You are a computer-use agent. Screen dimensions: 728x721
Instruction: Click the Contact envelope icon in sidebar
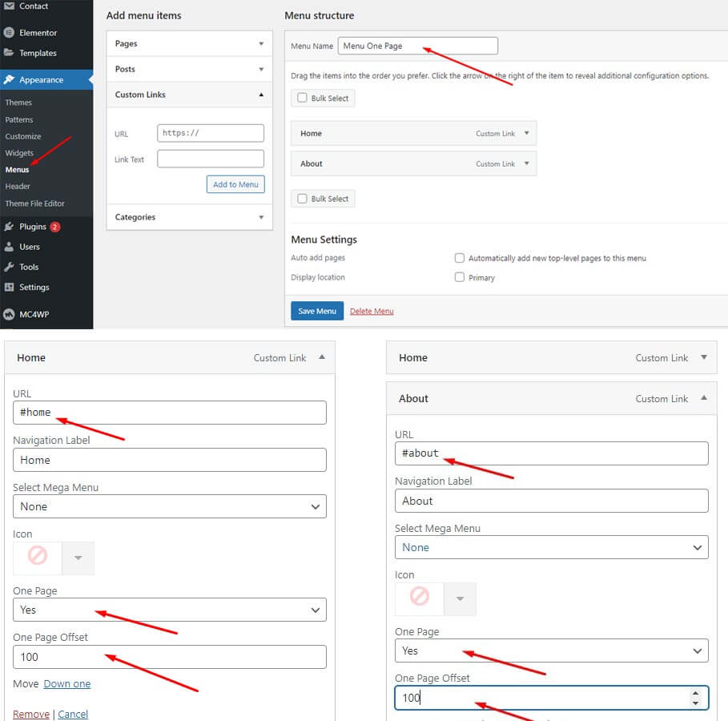9,6
